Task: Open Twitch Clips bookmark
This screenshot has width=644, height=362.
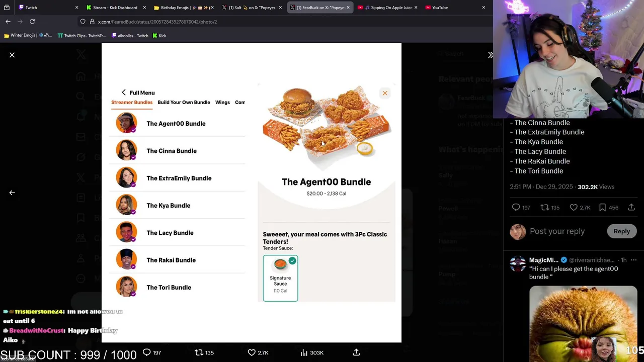Action: [x=82, y=36]
